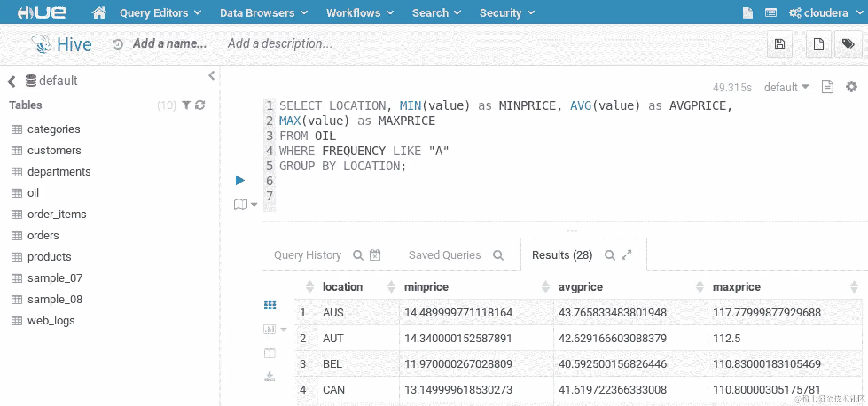868x406 pixels.
Task: Create a new query document
Action: tap(818, 44)
